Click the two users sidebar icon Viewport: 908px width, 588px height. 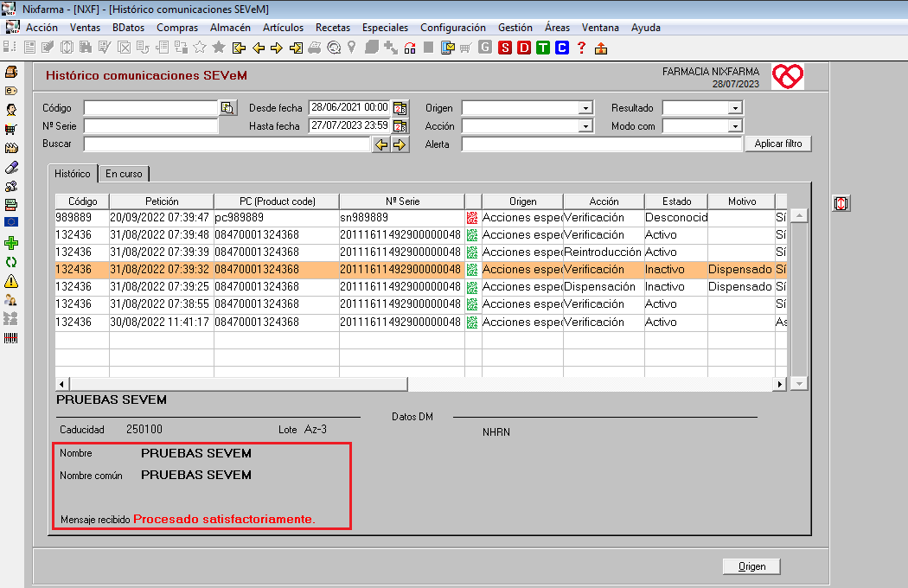(11, 300)
